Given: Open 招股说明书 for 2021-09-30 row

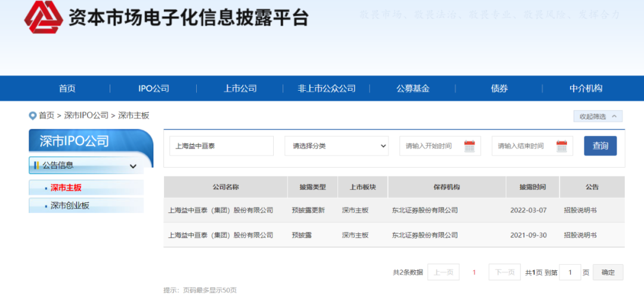Looking at the screenshot, I should coord(580,236).
